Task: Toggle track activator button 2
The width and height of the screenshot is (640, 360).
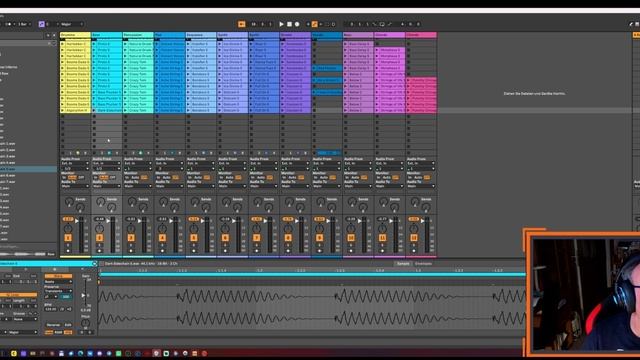Action: coord(99,238)
